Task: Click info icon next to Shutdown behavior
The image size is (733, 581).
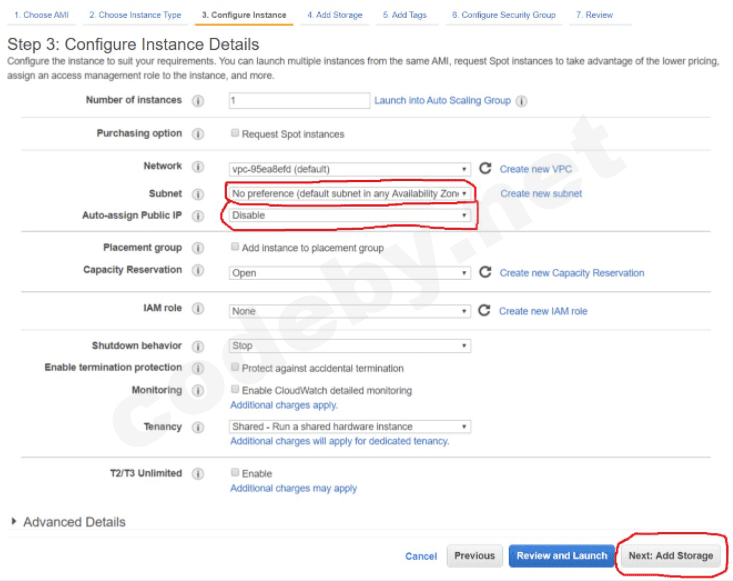Action: [198, 346]
